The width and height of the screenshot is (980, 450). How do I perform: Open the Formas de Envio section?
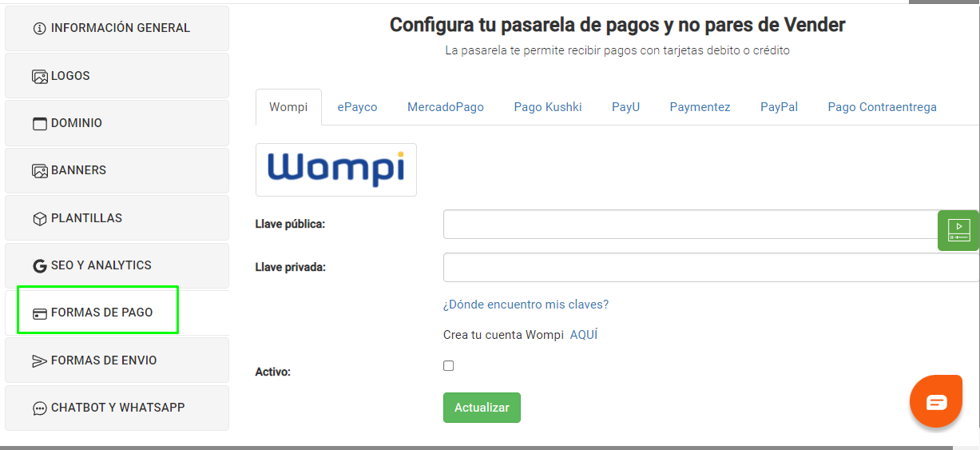pos(117,360)
